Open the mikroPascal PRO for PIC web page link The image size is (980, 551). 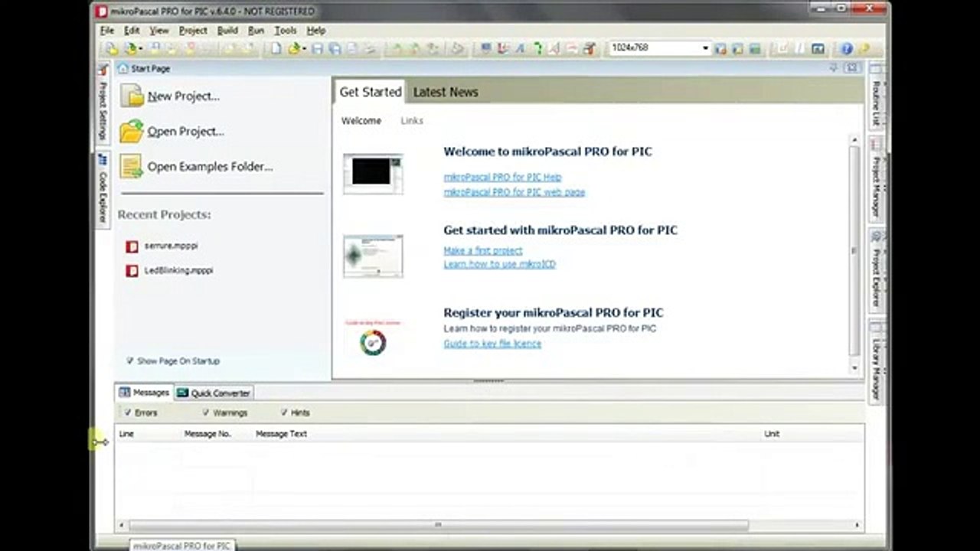point(514,192)
